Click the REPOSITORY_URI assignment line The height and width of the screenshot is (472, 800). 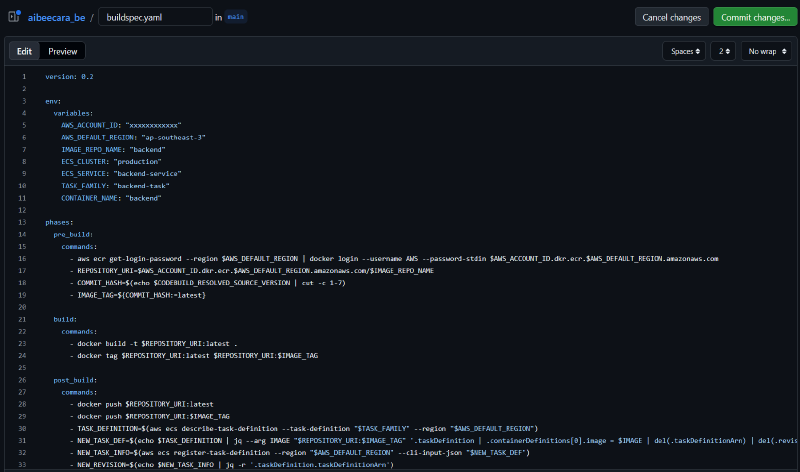[x=252, y=271]
